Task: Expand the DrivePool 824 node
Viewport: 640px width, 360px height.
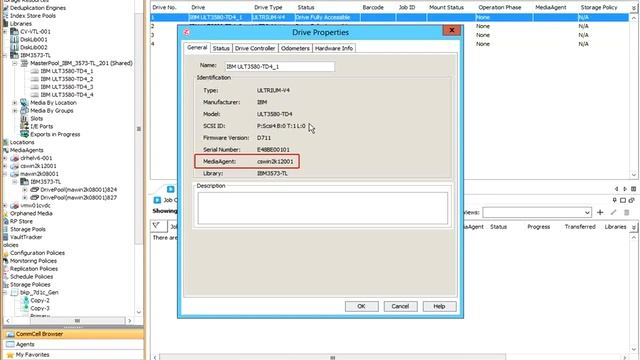Action: [25, 190]
